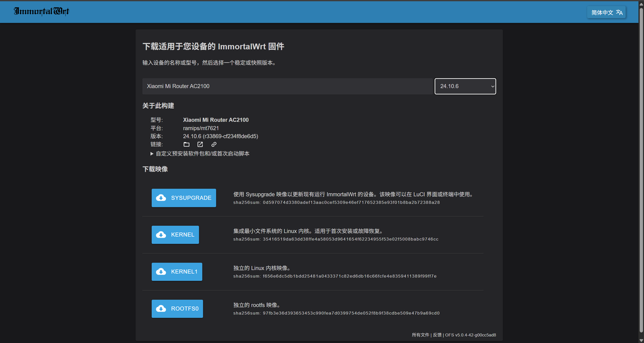644x343 pixels.
Task: Open the OFS v5.0.4-42-g00cc5ad8 link
Action: point(471,335)
